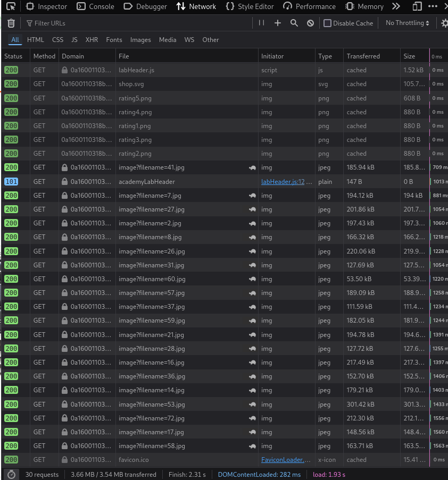The image size is (448, 480).
Task: Click turtle icon on image?filename=60.jpg row
Action: (x=253, y=279)
